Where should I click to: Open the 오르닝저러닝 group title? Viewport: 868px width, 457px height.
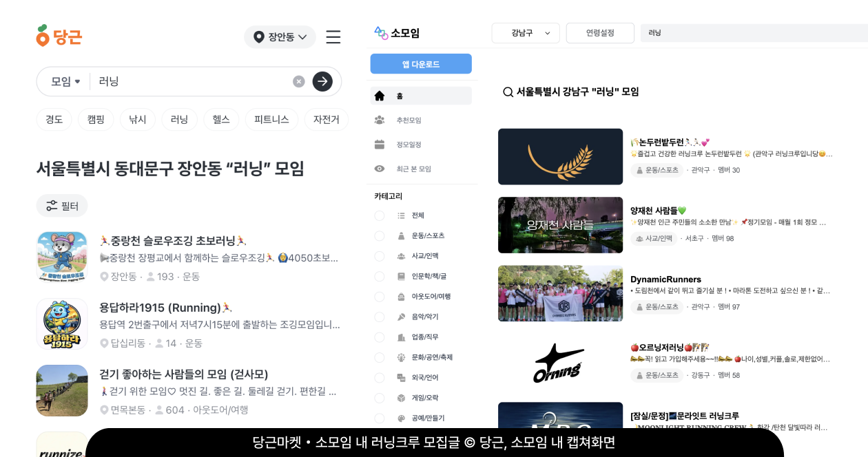670,348
